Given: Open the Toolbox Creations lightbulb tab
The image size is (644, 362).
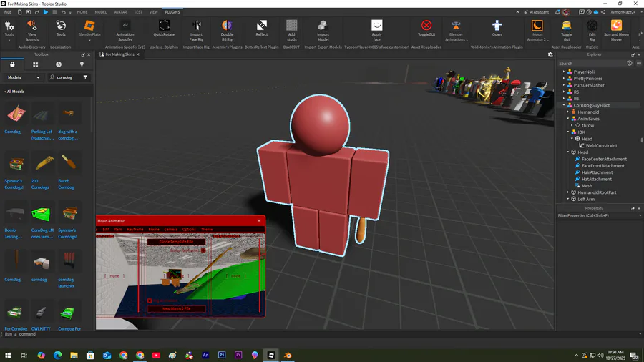Looking at the screenshot, I should pyautogui.click(x=82, y=64).
